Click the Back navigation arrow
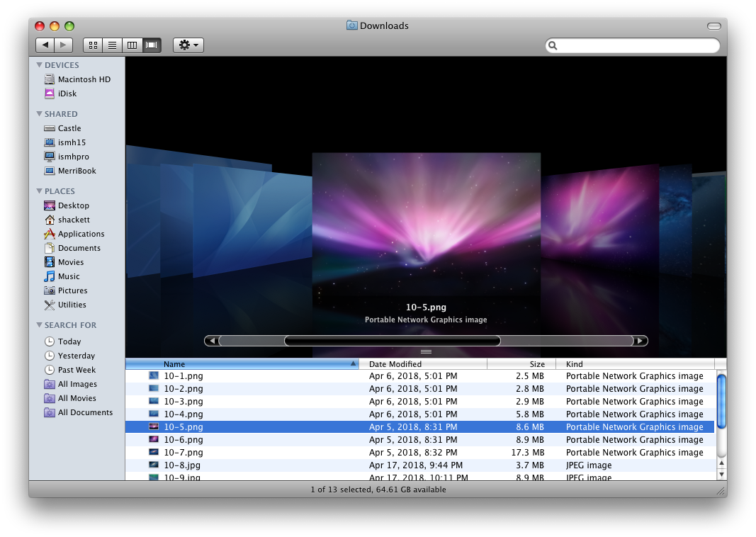Viewport: 756px width, 537px height. (45, 45)
